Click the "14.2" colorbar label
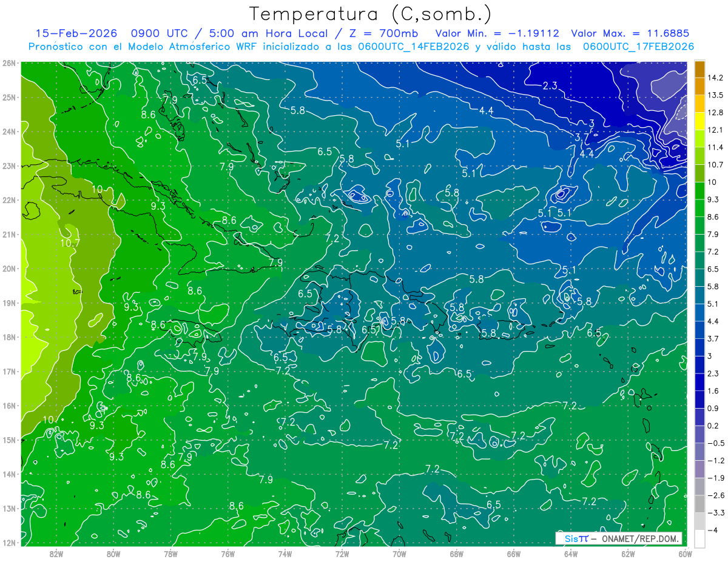Screen dimensions: 728x562 coord(716,78)
